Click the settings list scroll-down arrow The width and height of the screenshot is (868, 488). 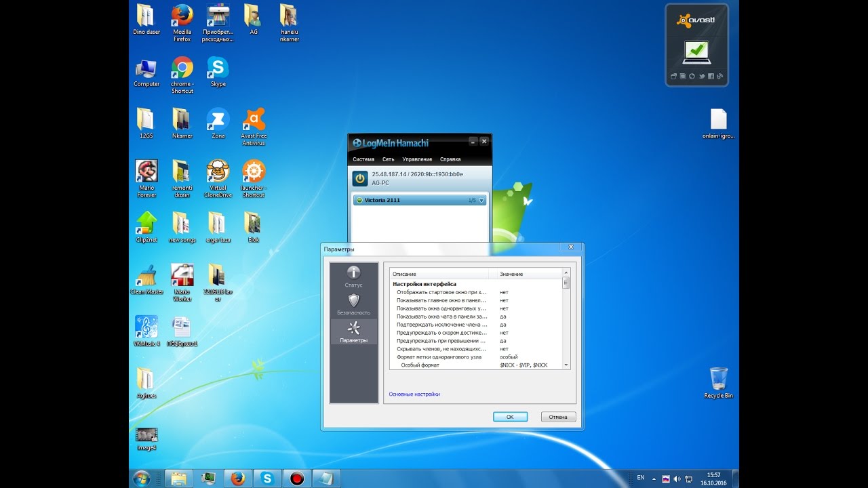point(566,365)
